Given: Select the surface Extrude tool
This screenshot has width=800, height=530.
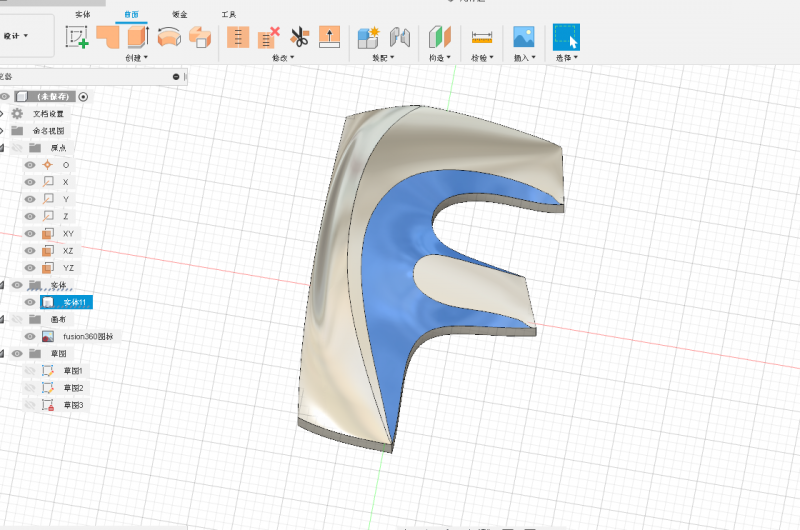Looking at the screenshot, I should 138,37.
